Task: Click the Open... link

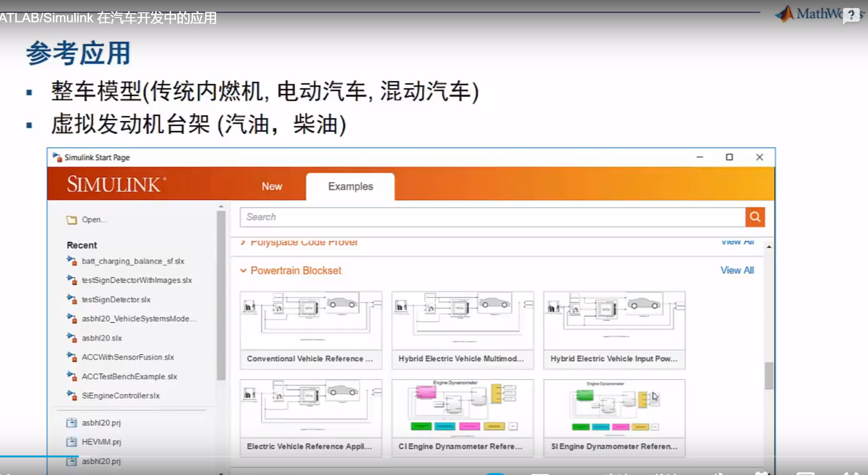Action: (x=94, y=220)
